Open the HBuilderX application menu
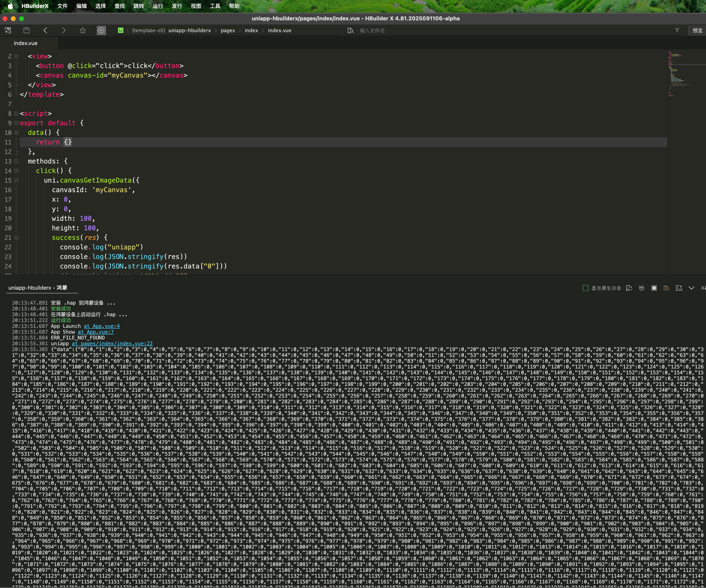This screenshot has height=588, width=706. tap(35, 6)
